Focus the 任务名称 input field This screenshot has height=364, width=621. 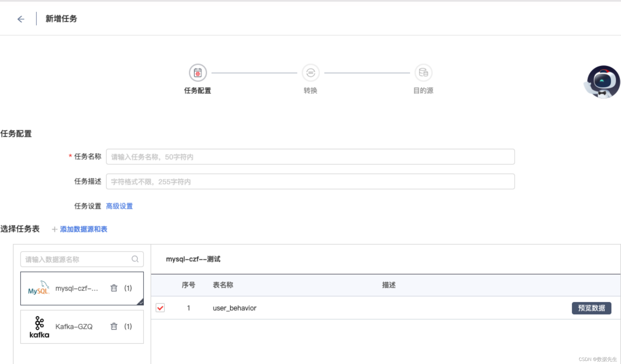pos(310,157)
